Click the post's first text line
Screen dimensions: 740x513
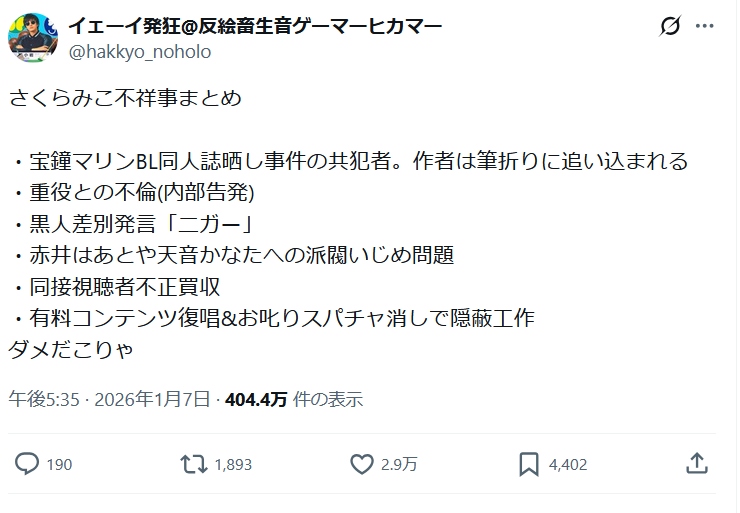click(x=126, y=100)
